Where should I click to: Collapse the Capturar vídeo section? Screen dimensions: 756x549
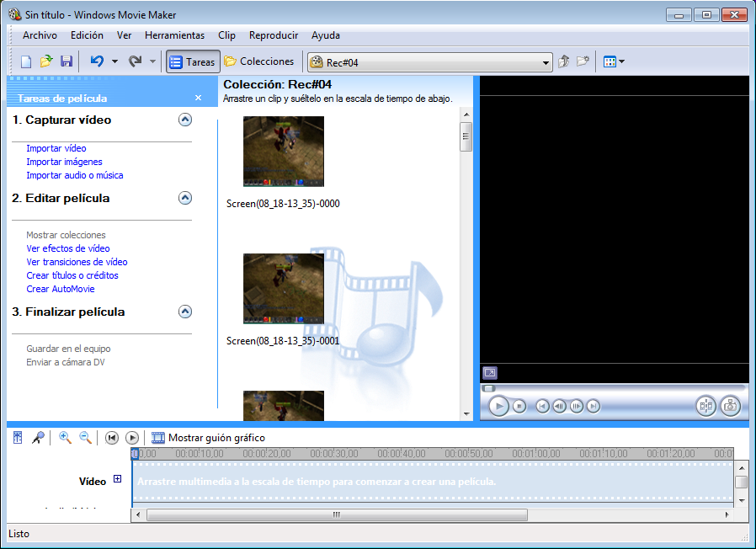(x=185, y=120)
